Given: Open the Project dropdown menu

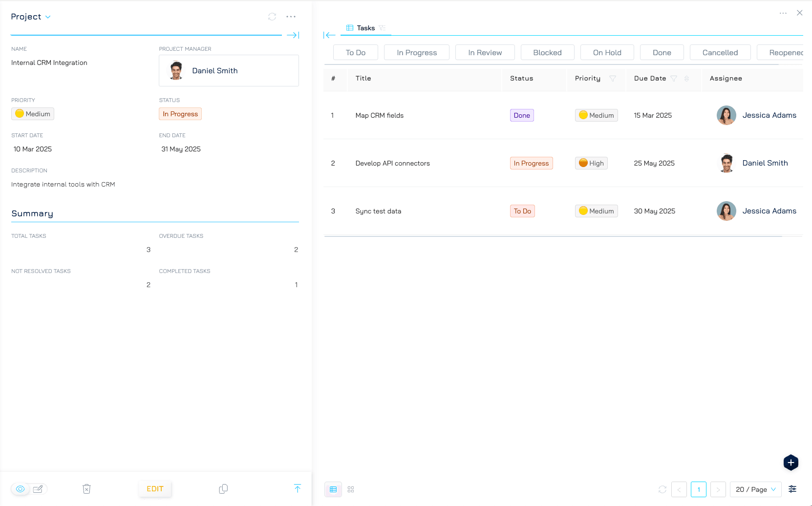Looking at the screenshot, I should click(31, 17).
